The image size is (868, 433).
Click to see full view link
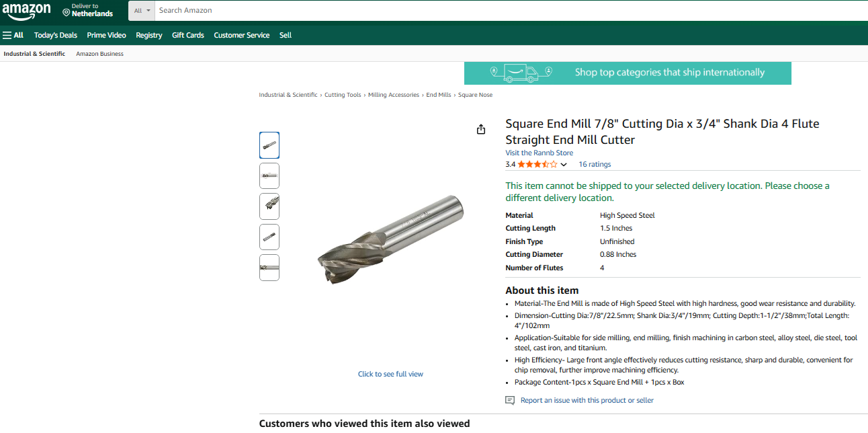click(x=390, y=374)
